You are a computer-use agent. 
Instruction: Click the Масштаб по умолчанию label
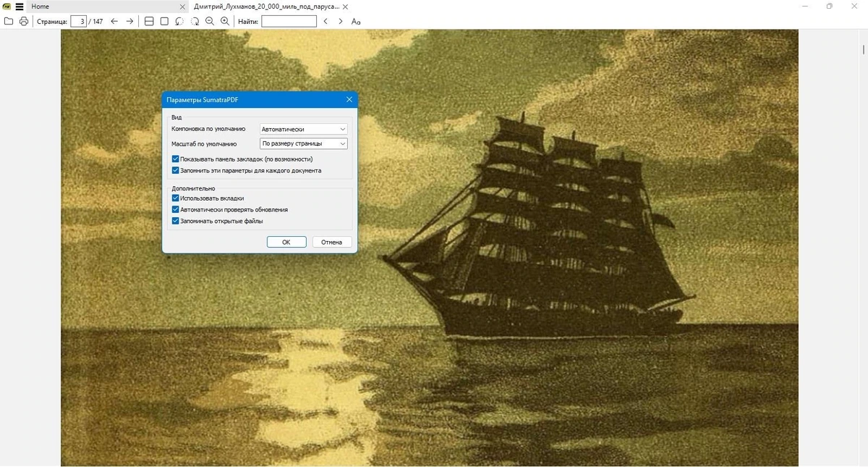[204, 143]
